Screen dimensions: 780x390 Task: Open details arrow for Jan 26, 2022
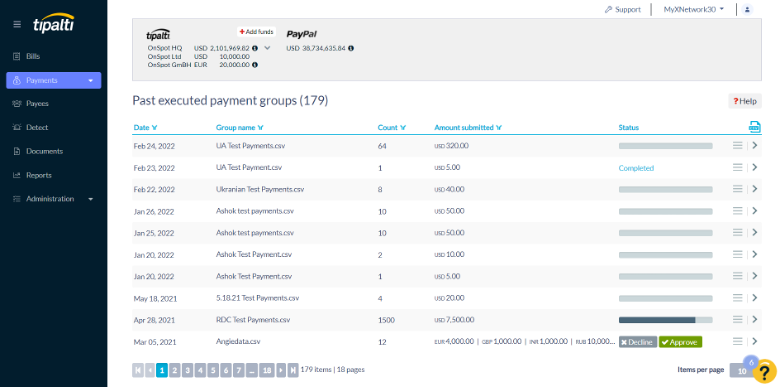click(755, 211)
